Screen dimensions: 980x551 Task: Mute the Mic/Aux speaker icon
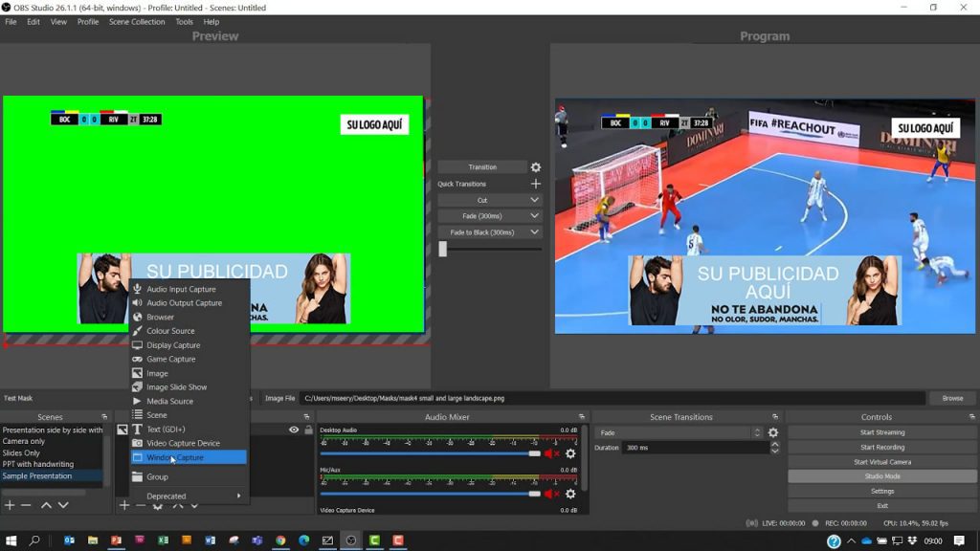tap(552, 494)
